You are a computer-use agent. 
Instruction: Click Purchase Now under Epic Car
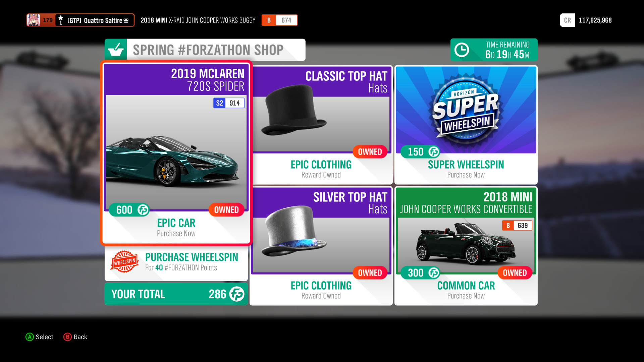click(x=176, y=234)
